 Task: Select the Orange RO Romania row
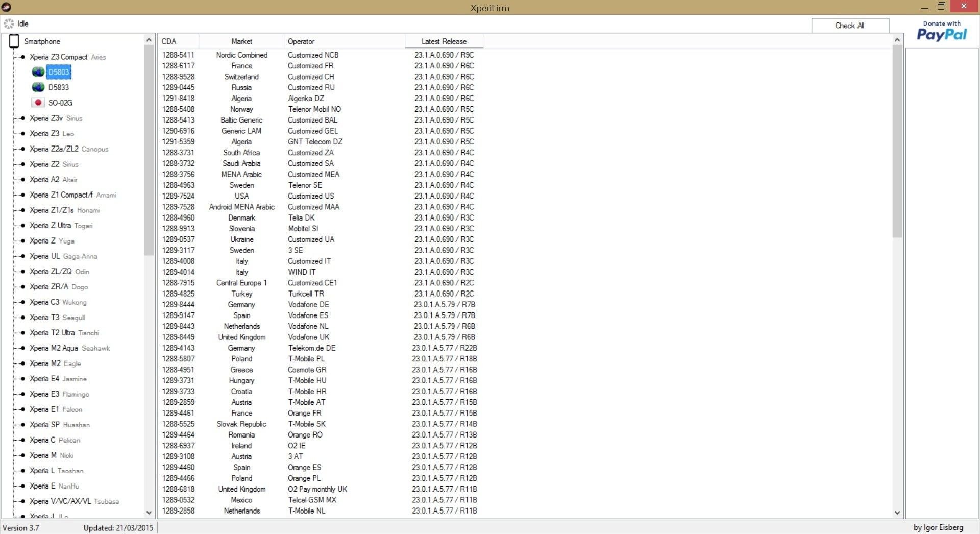click(x=321, y=435)
